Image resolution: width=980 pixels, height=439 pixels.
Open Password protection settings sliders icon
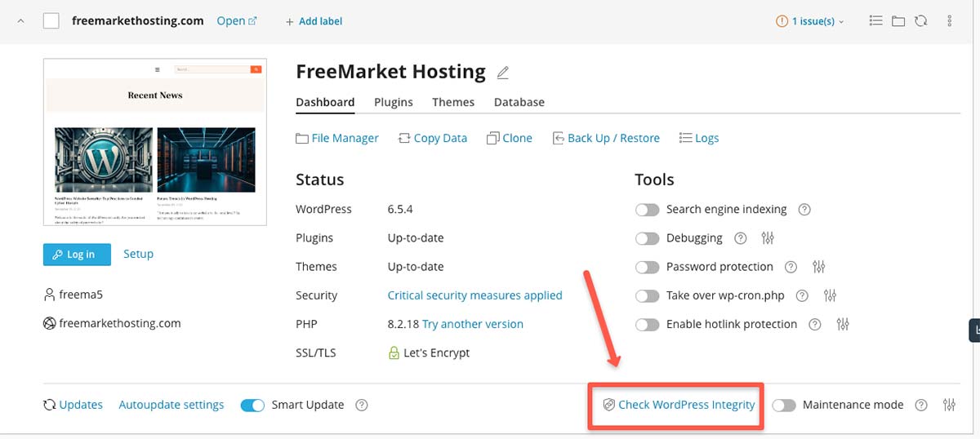click(820, 267)
